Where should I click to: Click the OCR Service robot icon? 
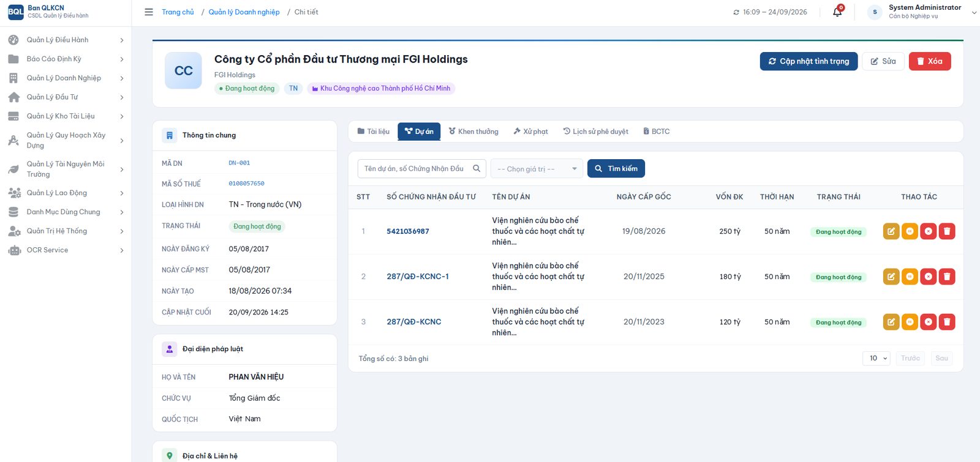click(x=14, y=250)
